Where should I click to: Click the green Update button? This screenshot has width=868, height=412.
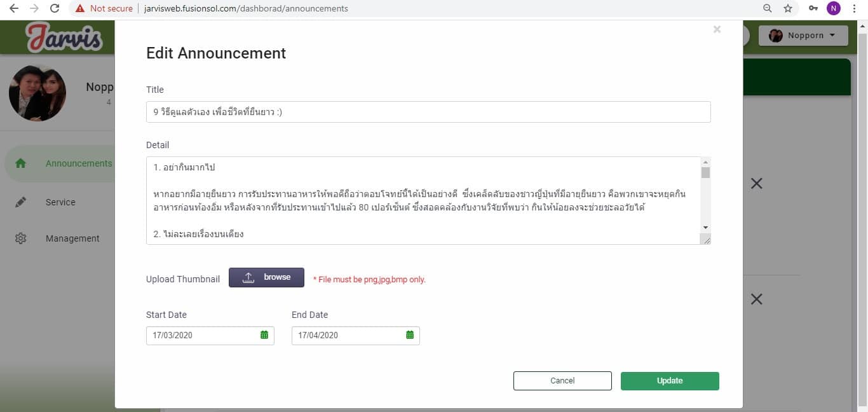[670, 381]
